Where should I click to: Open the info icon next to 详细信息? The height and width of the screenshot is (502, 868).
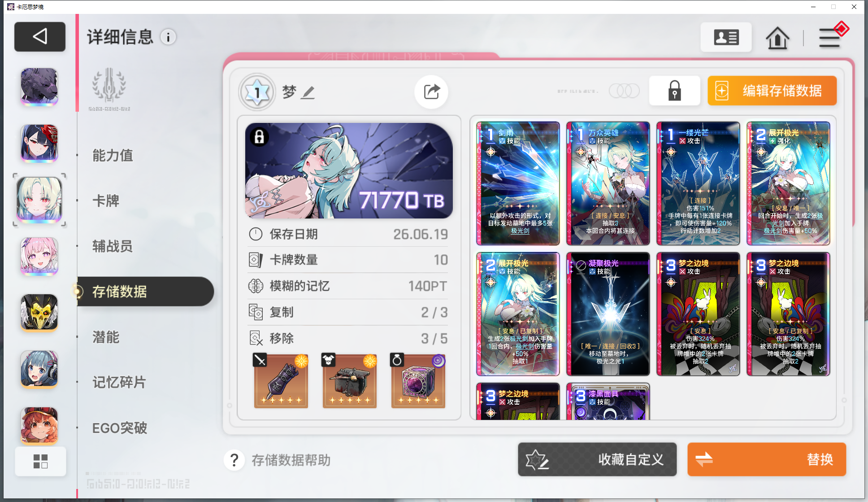click(x=168, y=37)
